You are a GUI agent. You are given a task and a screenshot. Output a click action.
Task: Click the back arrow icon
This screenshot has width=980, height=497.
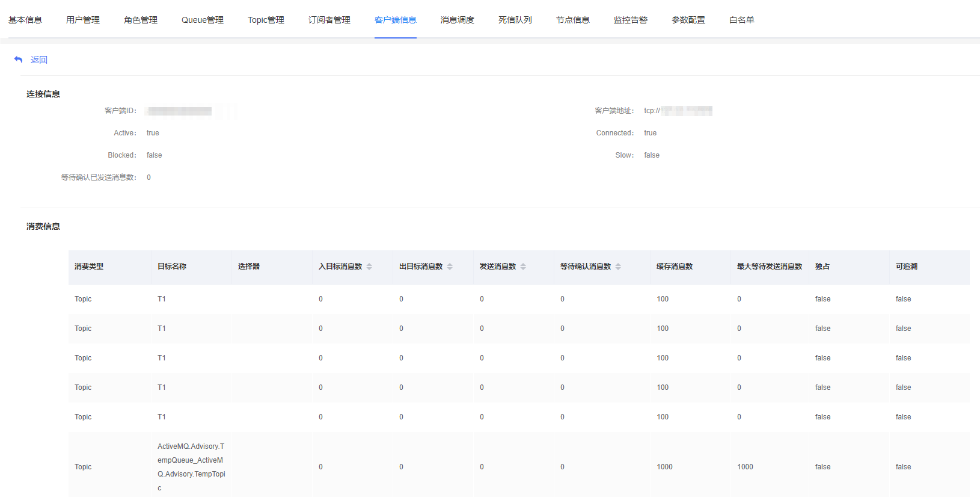click(x=18, y=60)
